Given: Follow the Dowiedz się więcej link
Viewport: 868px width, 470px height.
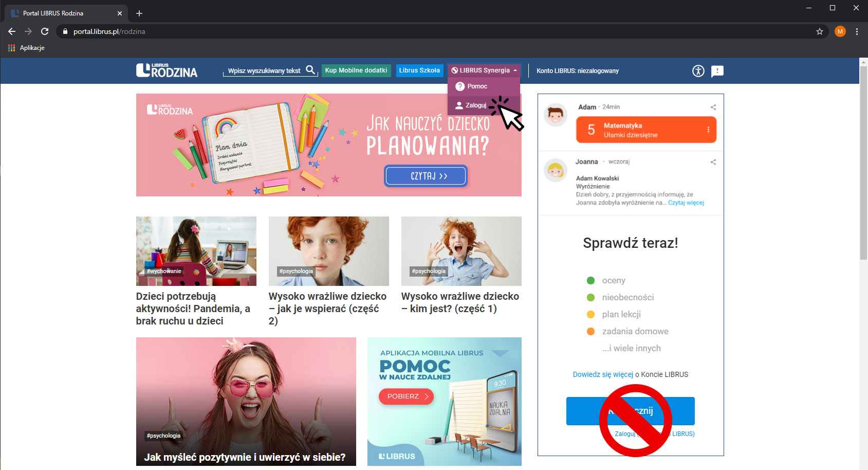Looking at the screenshot, I should click(x=603, y=374).
